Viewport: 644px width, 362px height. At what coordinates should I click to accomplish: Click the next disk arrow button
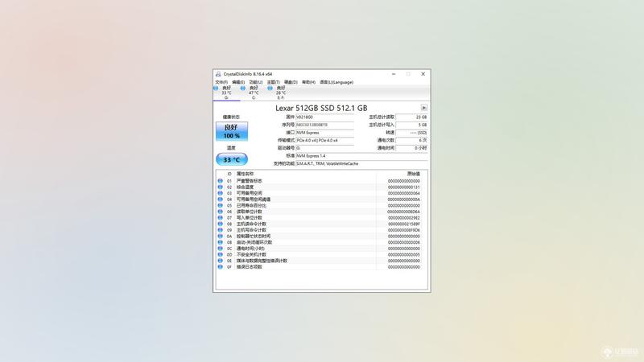tap(424, 108)
